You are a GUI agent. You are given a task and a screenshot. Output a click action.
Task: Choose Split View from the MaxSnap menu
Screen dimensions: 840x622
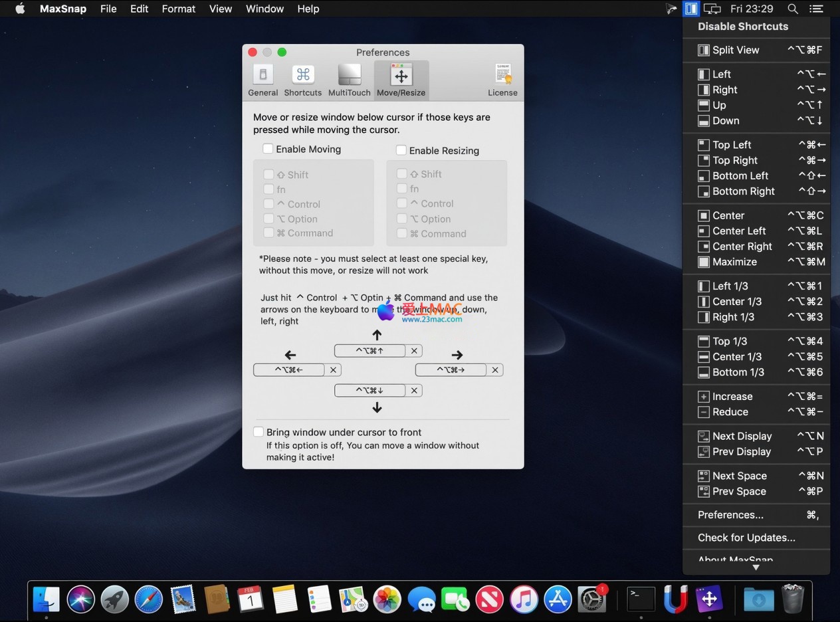click(x=735, y=50)
